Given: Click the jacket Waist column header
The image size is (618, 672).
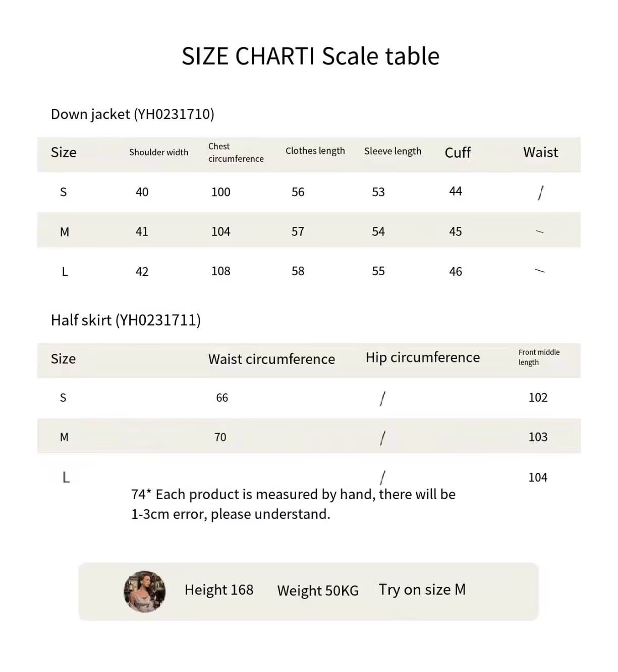Looking at the screenshot, I should [x=541, y=152].
